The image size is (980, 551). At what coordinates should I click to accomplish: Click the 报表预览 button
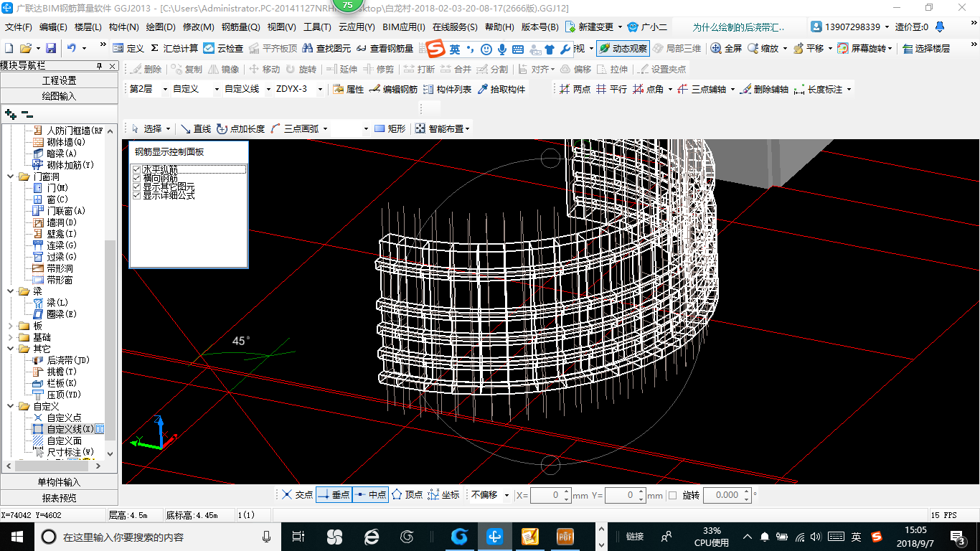point(59,497)
